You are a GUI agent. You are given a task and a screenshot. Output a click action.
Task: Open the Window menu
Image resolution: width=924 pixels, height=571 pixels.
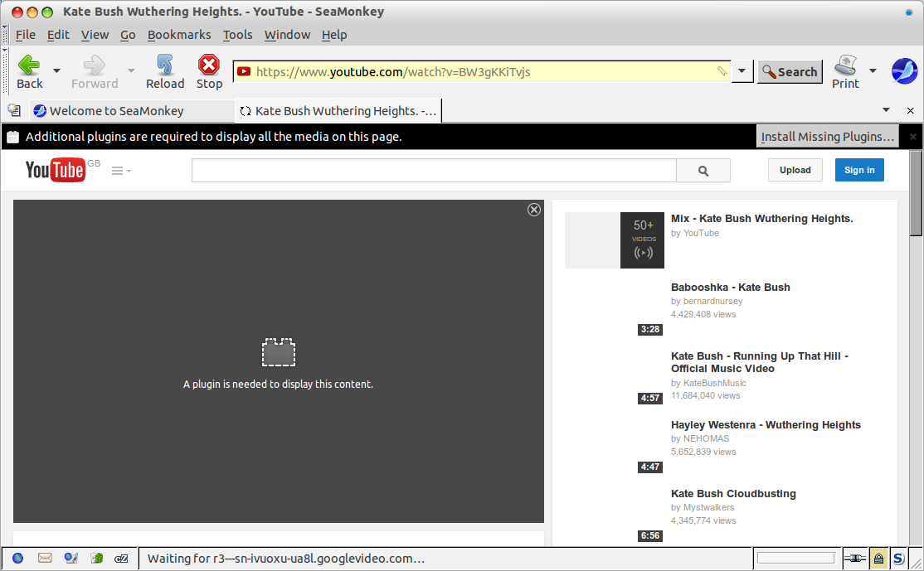pyautogui.click(x=287, y=35)
